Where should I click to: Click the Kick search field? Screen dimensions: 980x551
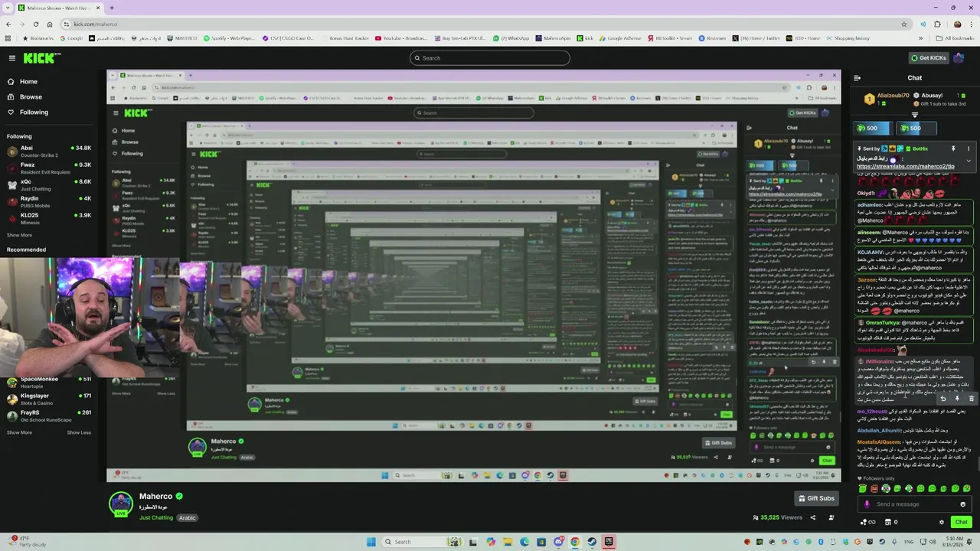[489, 58]
